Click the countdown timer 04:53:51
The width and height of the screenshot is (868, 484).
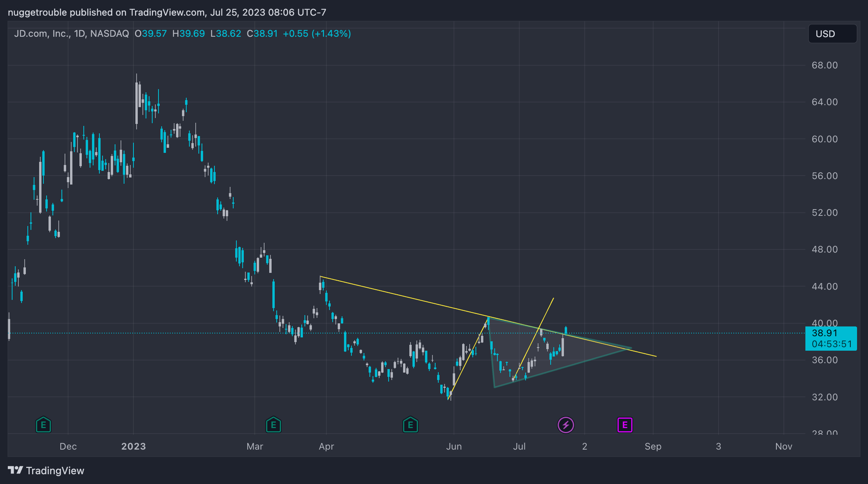pyautogui.click(x=832, y=344)
